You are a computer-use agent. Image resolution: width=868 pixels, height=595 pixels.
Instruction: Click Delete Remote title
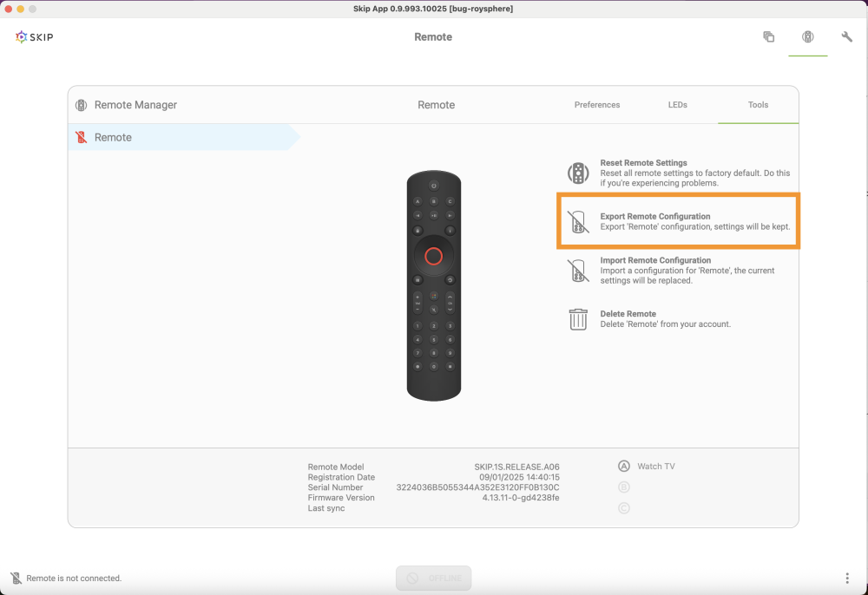(x=628, y=313)
